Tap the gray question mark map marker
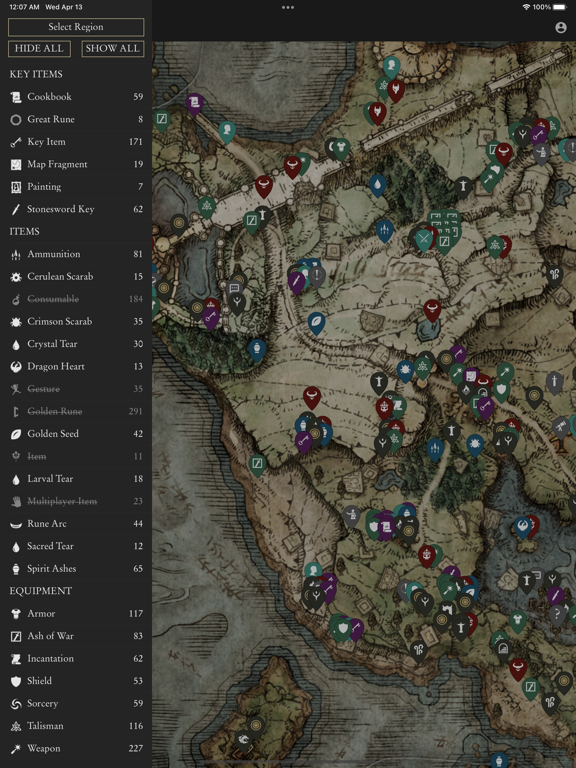This screenshot has height=768, width=576. click(x=557, y=614)
